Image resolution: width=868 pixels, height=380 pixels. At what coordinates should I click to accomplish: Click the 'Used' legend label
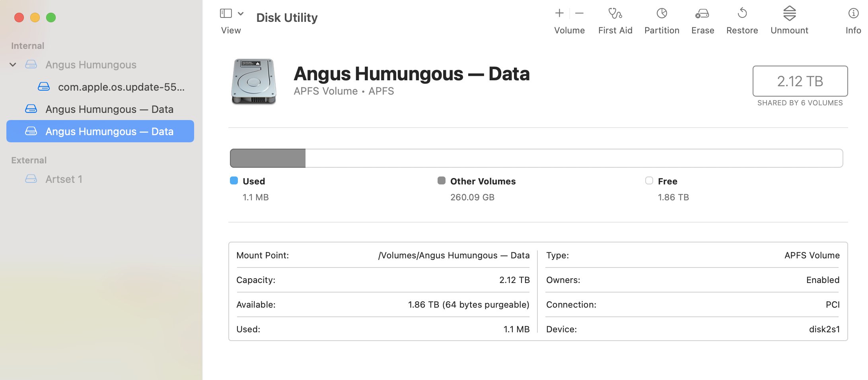(x=254, y=181)
